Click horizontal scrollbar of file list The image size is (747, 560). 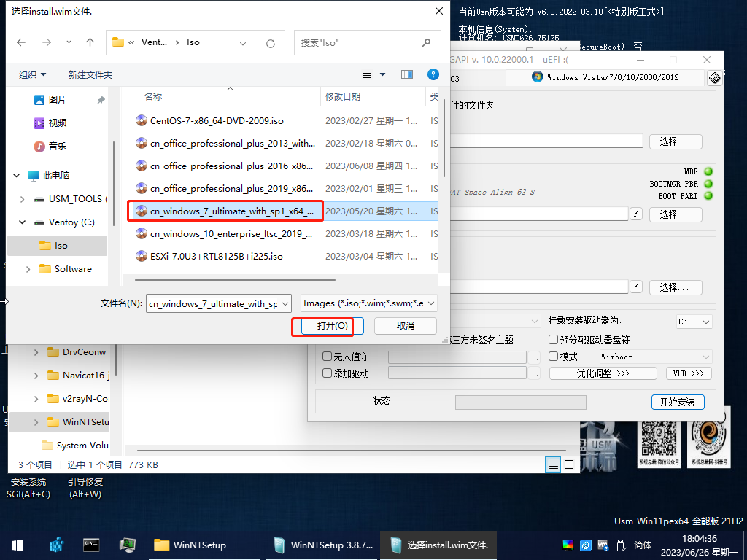pos(236,280)
